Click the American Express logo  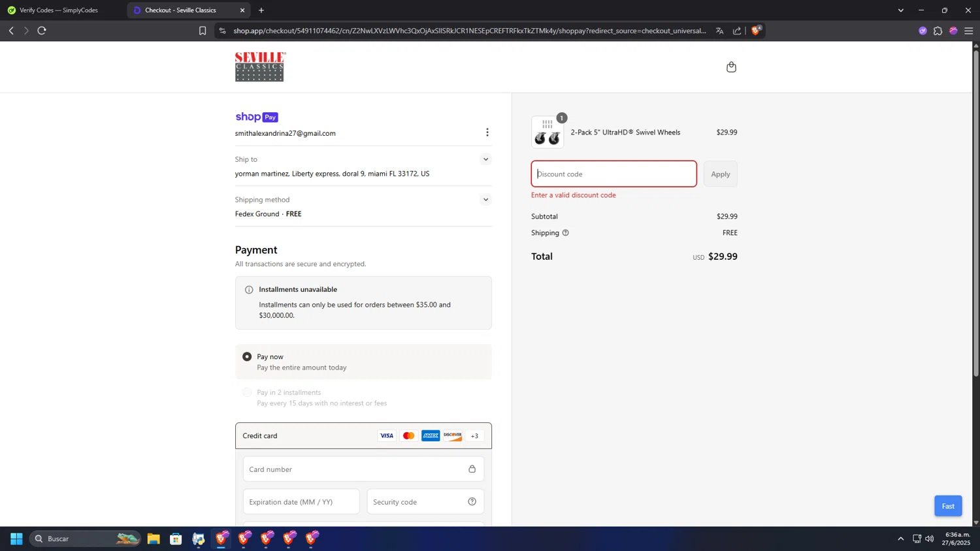coord(431,435)
